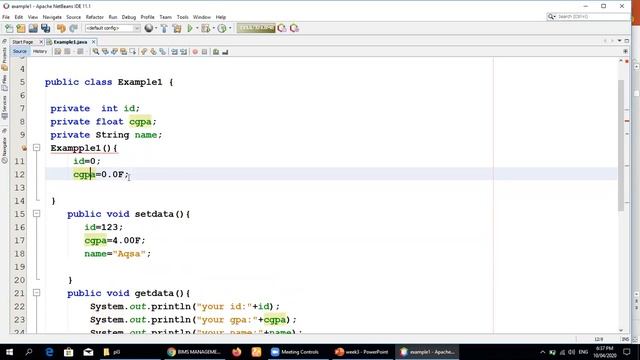Click the Find Previous Occurrence editor icon
Screen dimensions: 640x360
click(x=105, y=51)
